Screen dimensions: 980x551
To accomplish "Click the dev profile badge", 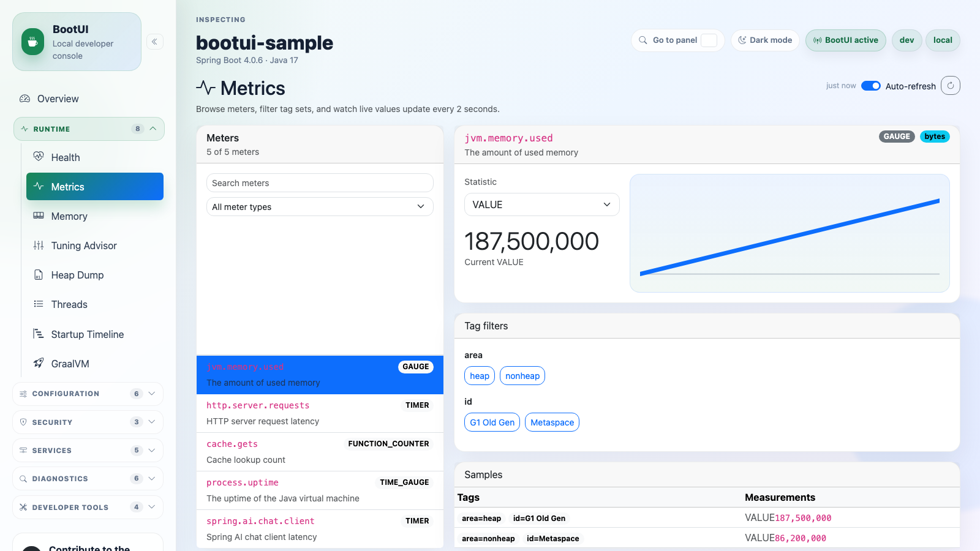I will (x=907, y=40).
